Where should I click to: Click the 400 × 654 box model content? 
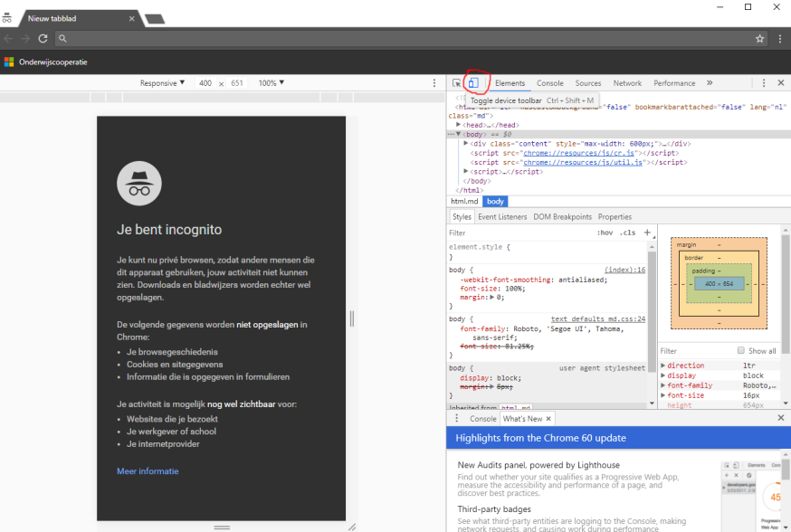[x=719, y=284]
